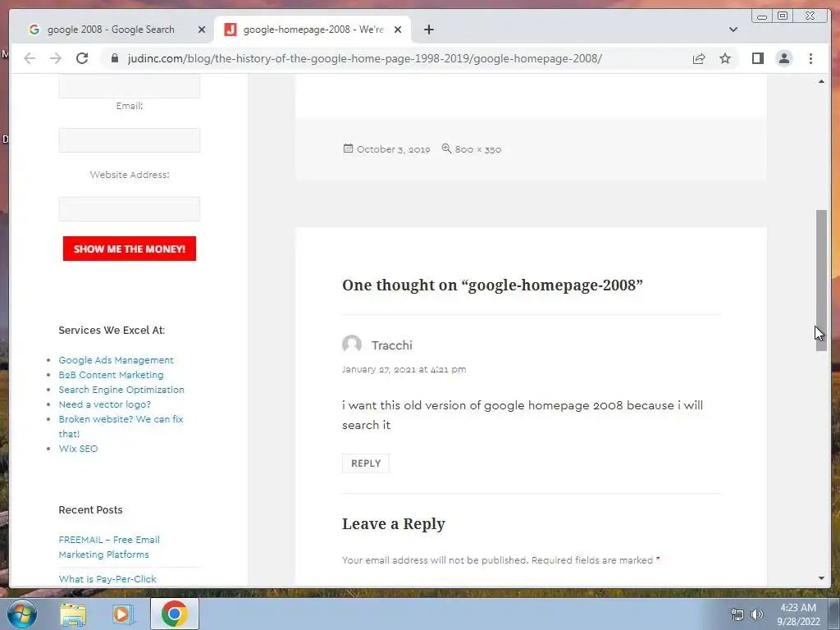Open Windows Explorer from the taskbar
This screenshot has height=630, width=840.
[x=72, y=614]
